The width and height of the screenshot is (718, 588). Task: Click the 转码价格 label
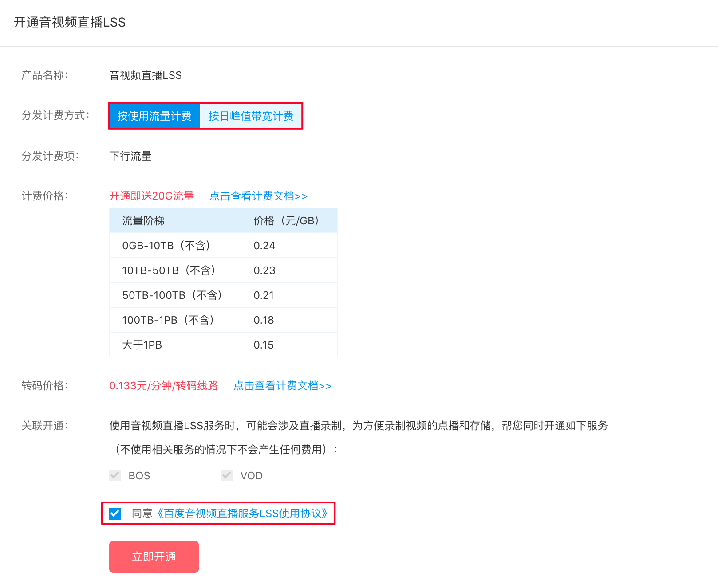click(x=45, y=386)
